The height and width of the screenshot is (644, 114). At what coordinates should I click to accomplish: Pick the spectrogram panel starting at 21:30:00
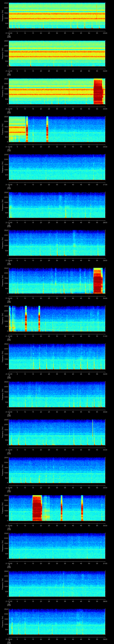click(57, 318)
